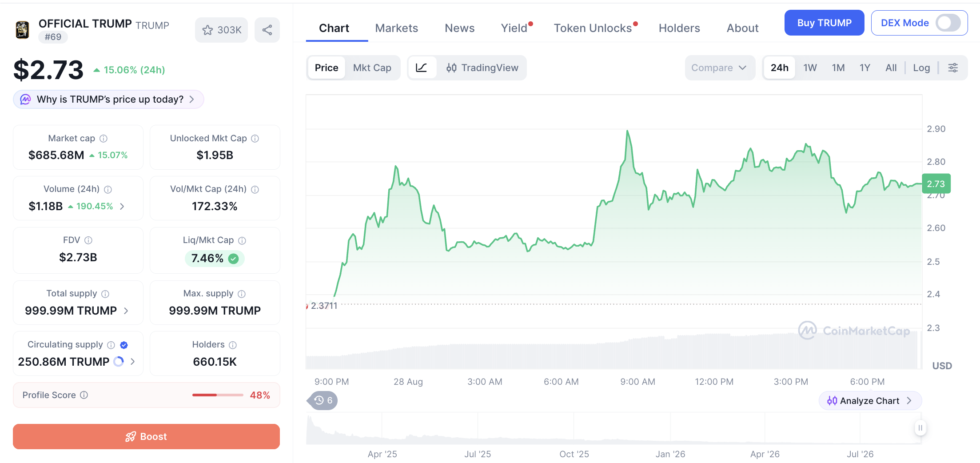Click the $2.73B FDV value

[x=78, y=257]
